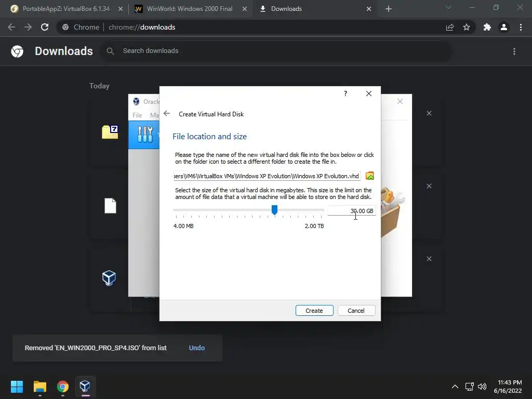The height and width of the screenshot is (399, 532).
Task: Click the VirtualBox cube download file icon
Action: point(109,278)
